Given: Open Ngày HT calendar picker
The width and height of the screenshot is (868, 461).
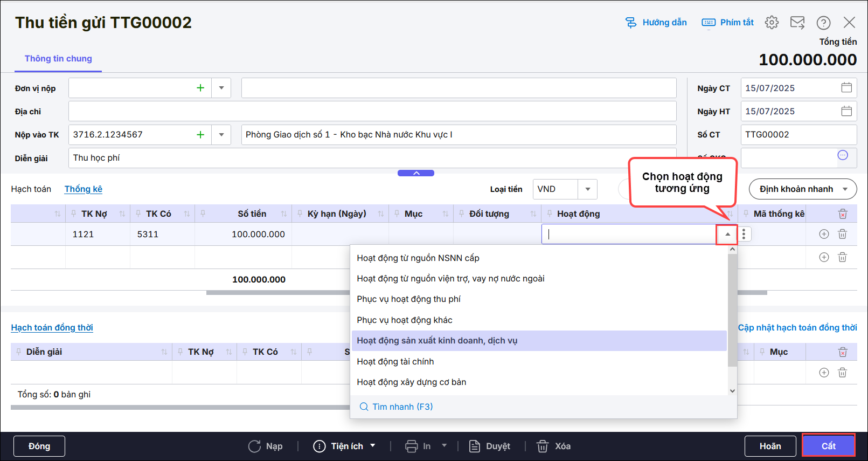Looking at the screenshot, I should [846, 111].
